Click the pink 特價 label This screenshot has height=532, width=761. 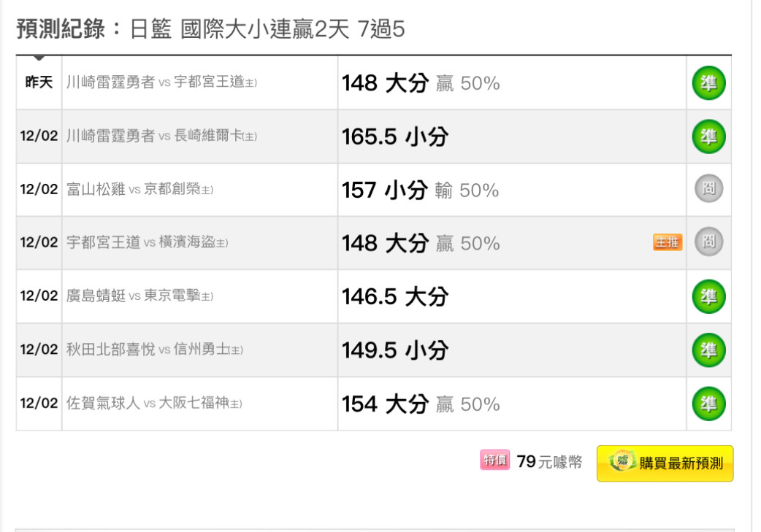point(494,460)
